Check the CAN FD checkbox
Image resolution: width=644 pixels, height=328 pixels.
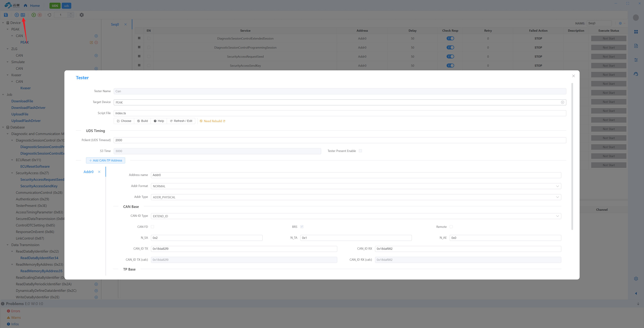coord(152,227)
